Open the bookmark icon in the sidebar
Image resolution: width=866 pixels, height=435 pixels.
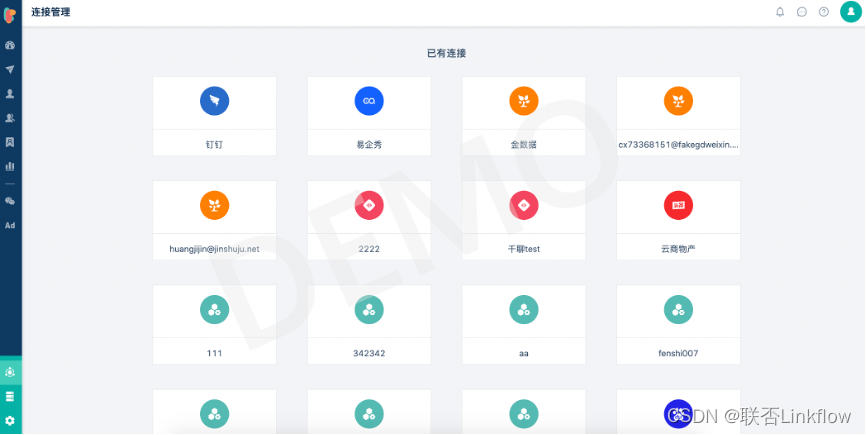[x=10, y=142]
